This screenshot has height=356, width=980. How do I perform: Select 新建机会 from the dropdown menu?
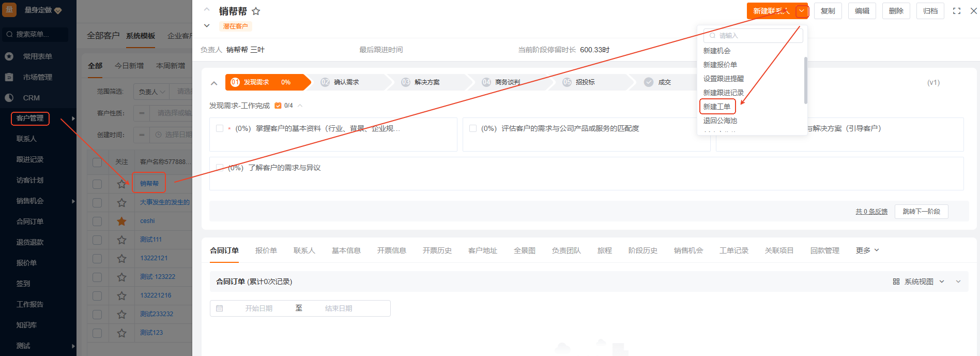pyautogui.click(x=717, y=51)
